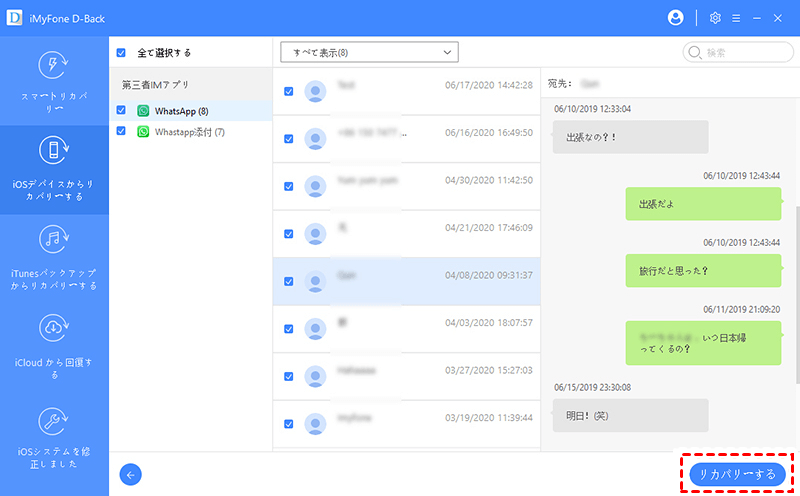
Task: Select Whastapp添付 (7) category item
Action: (189, 131)
